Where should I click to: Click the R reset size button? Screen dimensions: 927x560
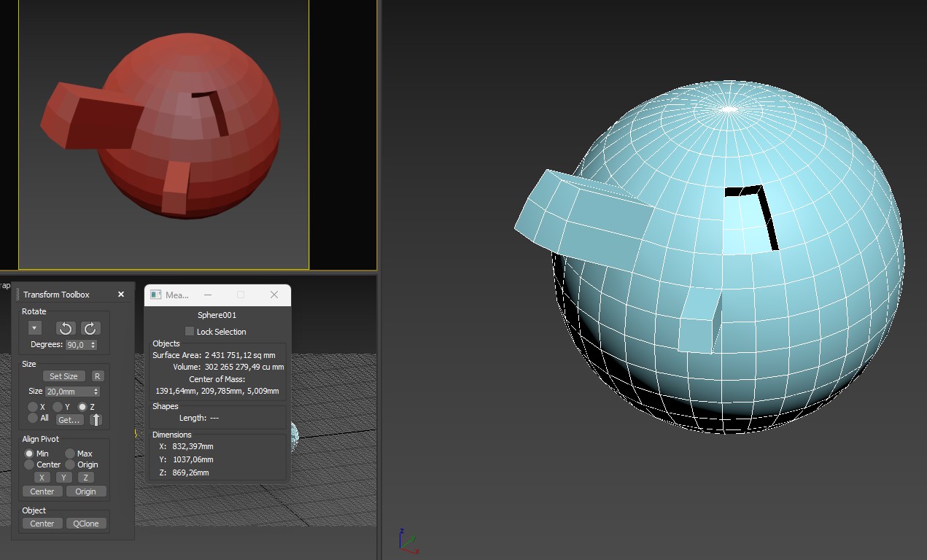pos(97,376)
